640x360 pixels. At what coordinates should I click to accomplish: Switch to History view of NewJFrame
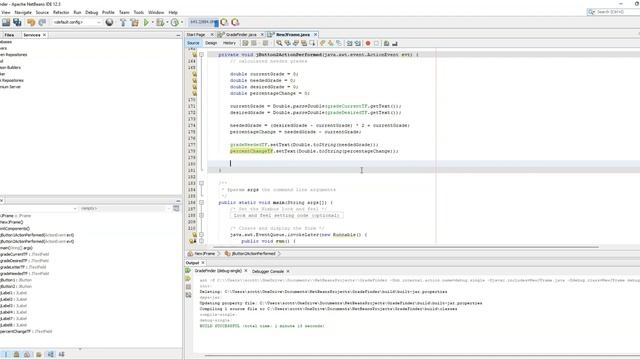(229, 43)
